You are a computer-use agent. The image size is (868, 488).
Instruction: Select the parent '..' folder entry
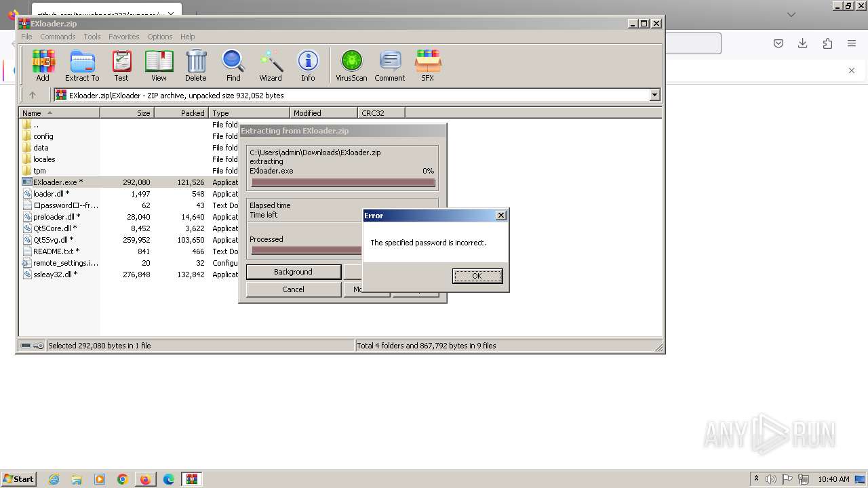coord(36,125)
